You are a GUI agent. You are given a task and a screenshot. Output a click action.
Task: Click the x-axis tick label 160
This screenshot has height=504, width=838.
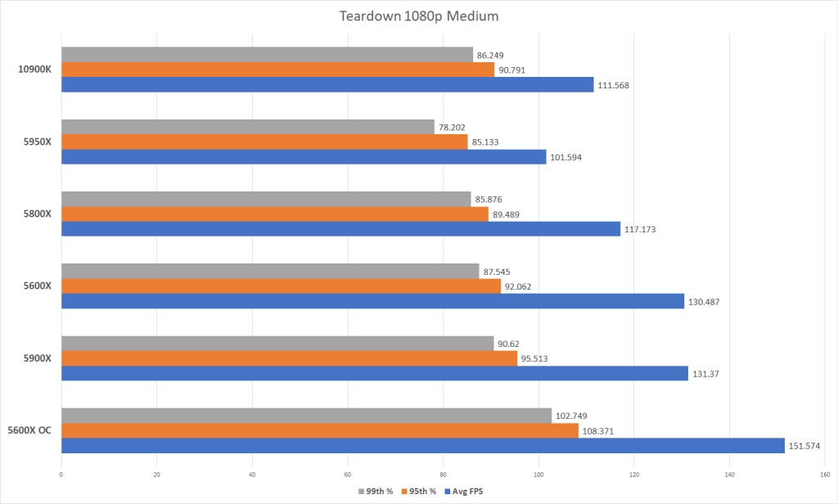tap(825, 475)
